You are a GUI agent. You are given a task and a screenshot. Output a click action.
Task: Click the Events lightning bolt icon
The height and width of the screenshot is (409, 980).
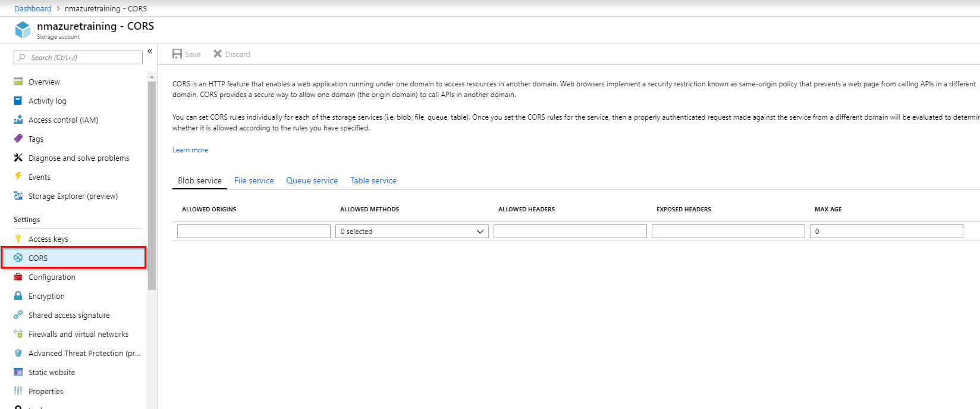point(18,177)
